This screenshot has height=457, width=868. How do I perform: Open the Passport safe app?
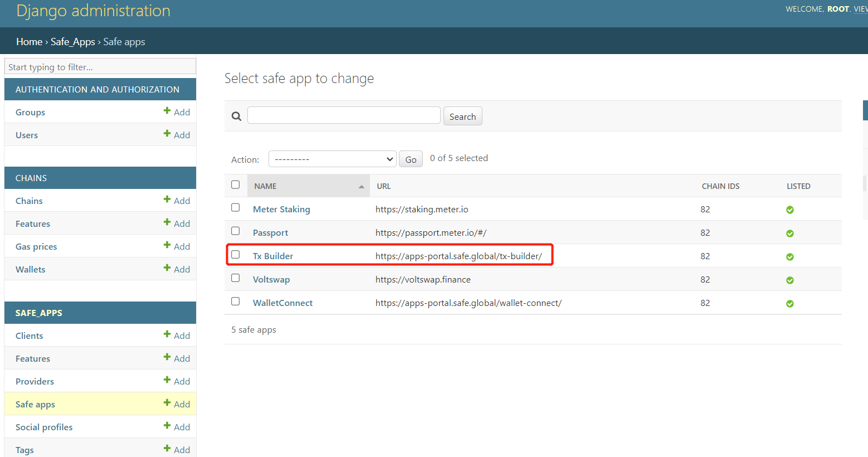click(270, 232)
